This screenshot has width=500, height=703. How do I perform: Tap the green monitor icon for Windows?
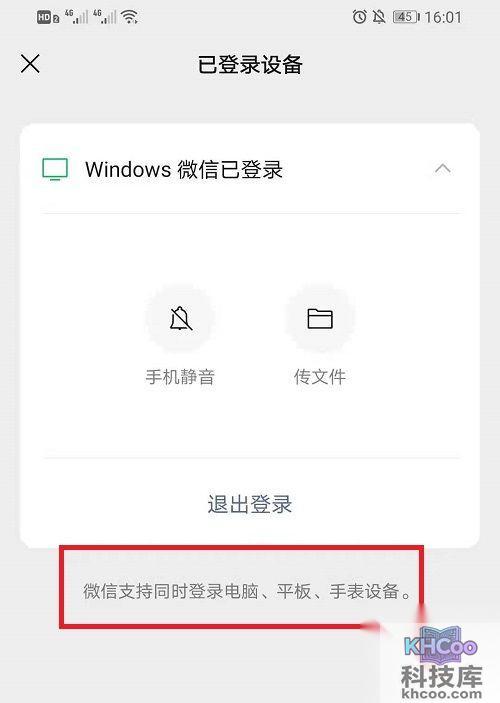coord(55,169)
